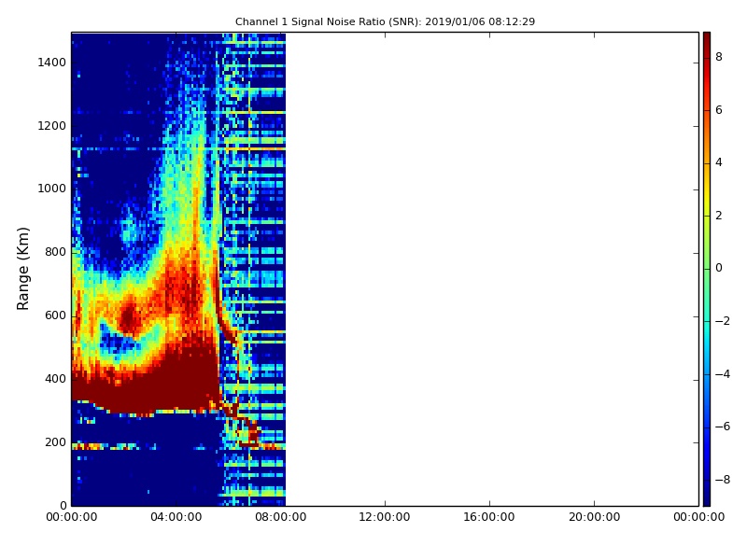Screen dimensions: 747x560
Task: Click the plot title showing Channel 1 SNR
Action: pos(385,21)
